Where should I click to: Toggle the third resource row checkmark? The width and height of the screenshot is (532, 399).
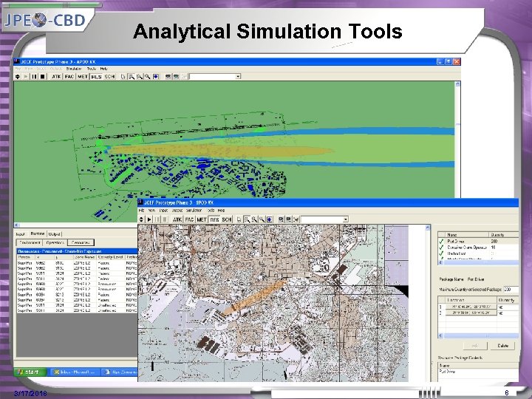[x=441, y=253]
